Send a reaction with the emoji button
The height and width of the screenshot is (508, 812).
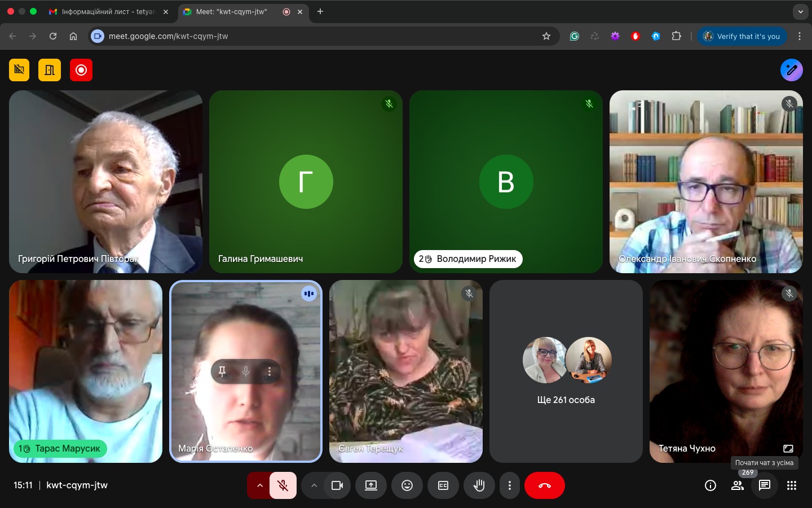click(407, 485)
